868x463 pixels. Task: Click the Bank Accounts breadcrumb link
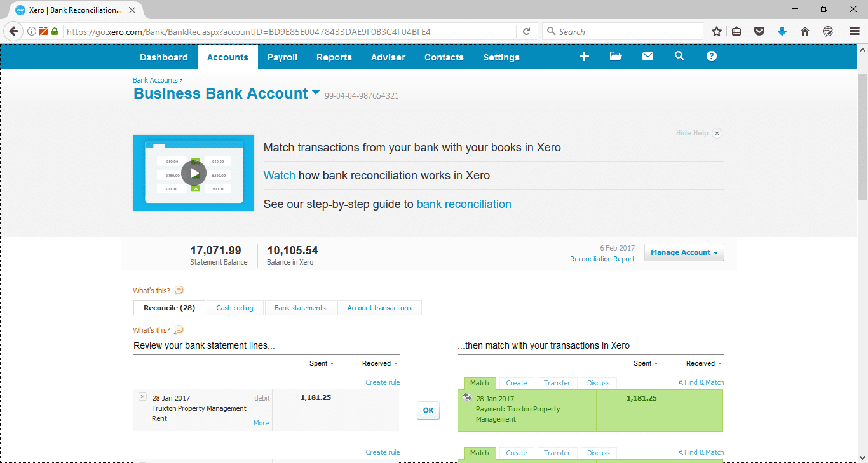pyautogui.click(x=155, y=80)
